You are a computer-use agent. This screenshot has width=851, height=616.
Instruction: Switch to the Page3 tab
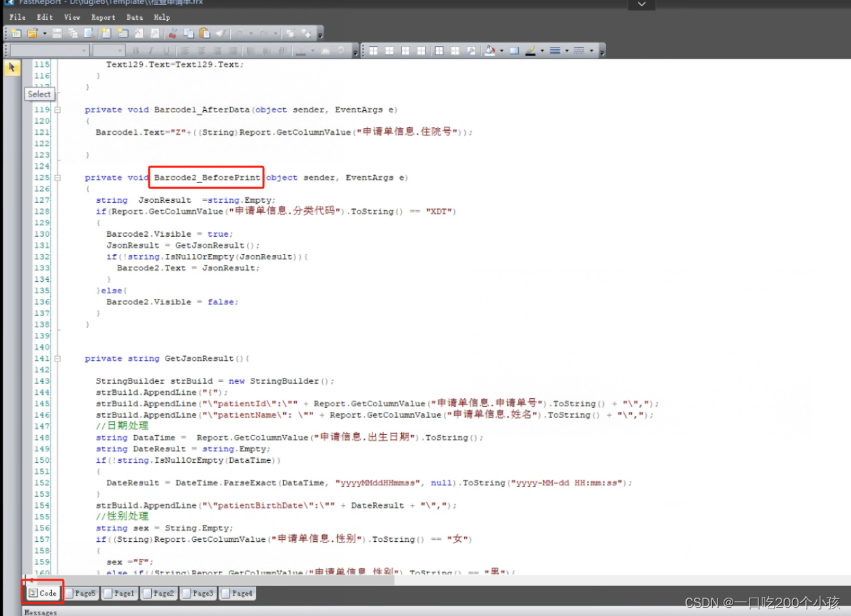coord(197,593)
